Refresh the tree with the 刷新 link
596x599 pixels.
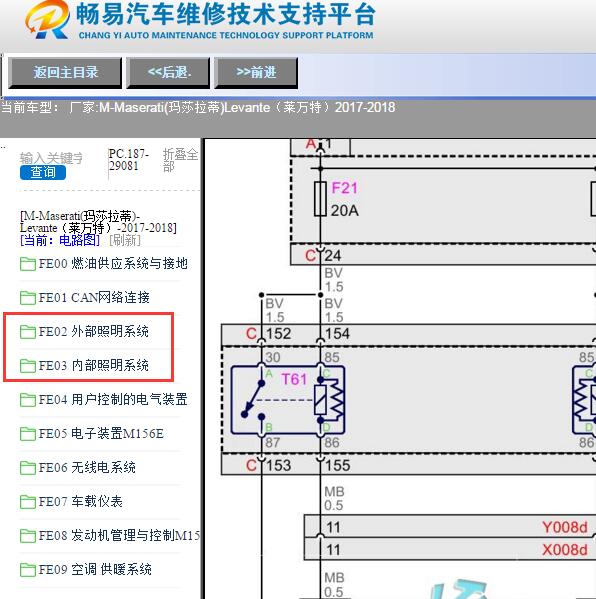125,240
